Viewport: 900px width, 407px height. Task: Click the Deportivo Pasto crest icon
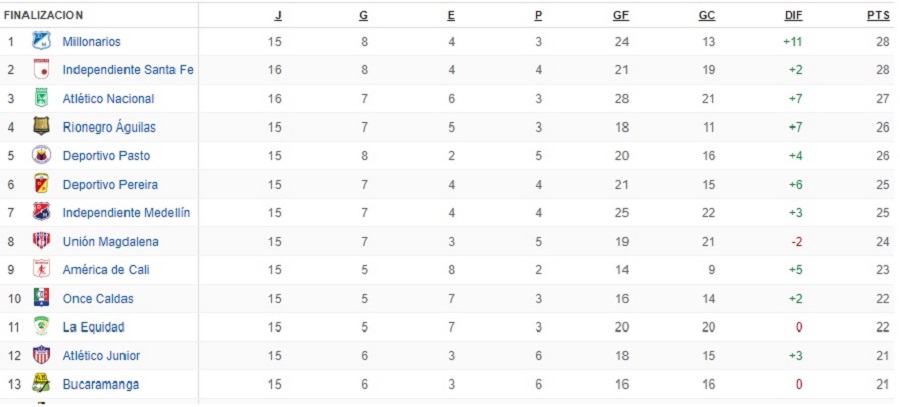point(41,155)
